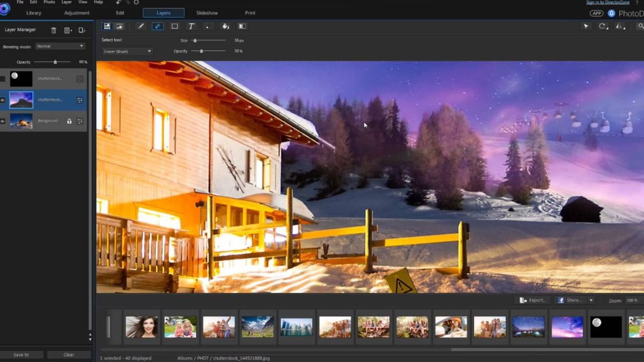
Task: Add a new layer with the new-layer icon
Action: pos(82,30)
